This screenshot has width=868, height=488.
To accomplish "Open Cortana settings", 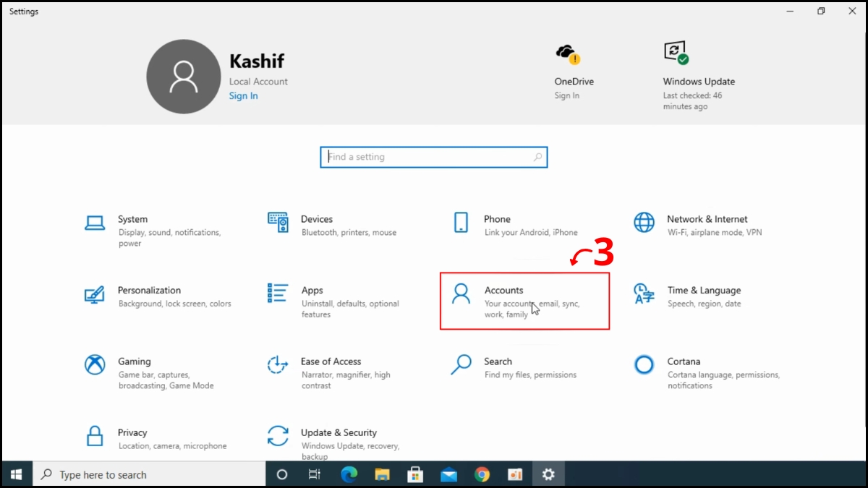I will click(684, 361).
